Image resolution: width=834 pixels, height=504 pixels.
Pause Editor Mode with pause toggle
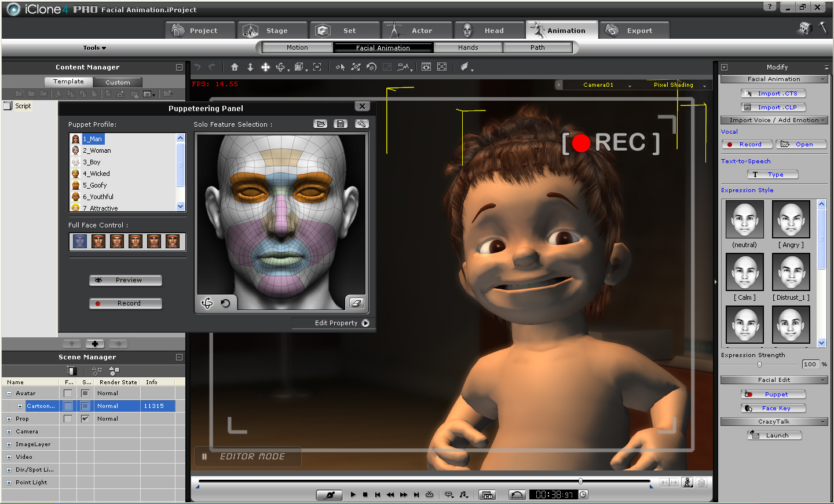coord(204,456)
